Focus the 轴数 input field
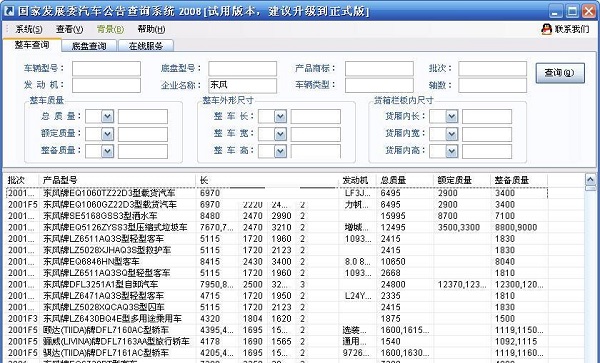The image size is (600, 363). [492, 85]
